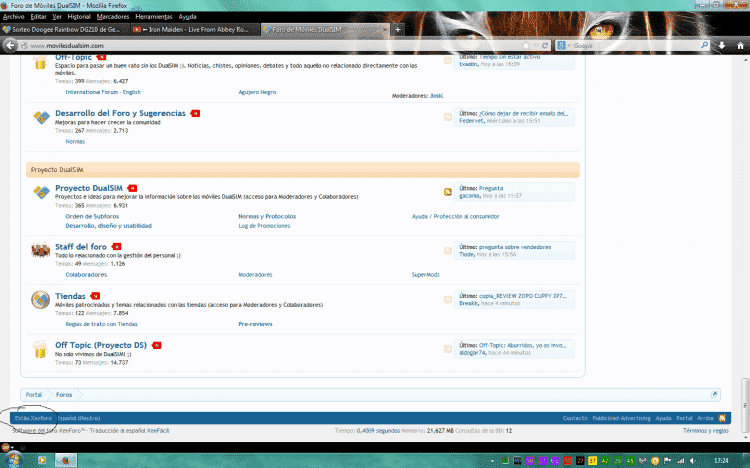The height and width of the screenshot is (468, 750).
Task: Click Términos y reglas link
Action: (x=706, y=431)
